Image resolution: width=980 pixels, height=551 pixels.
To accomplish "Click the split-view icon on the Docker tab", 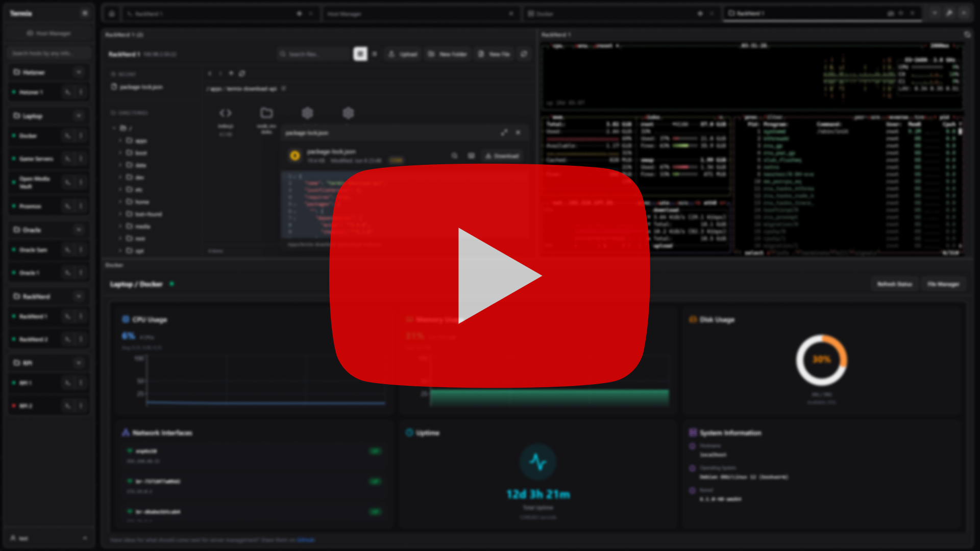I will tap(700, 14).
